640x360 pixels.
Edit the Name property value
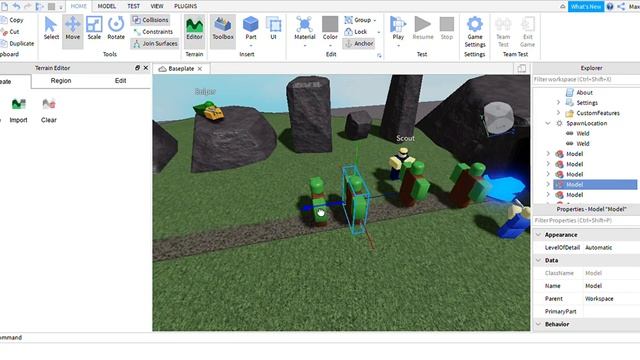click(611, 286)
